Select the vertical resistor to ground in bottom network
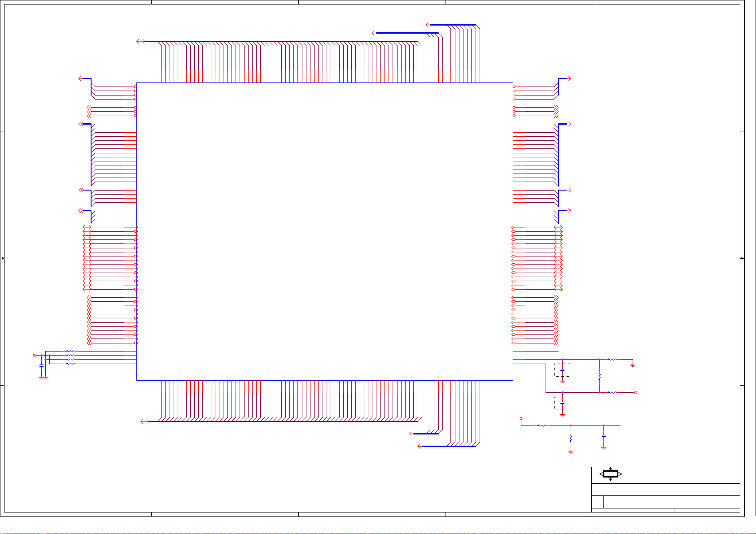Image resolution: width=756 pixels, height=534 pixels. point(571,438)
